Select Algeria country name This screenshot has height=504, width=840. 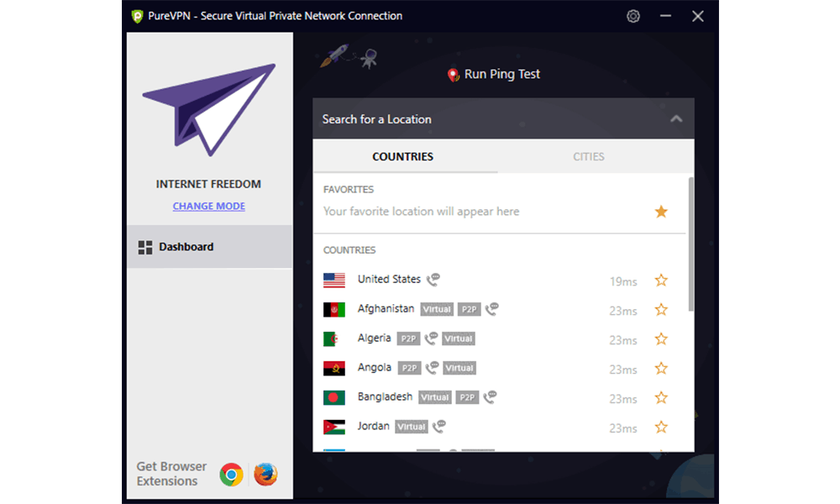[x=374, y=339]
